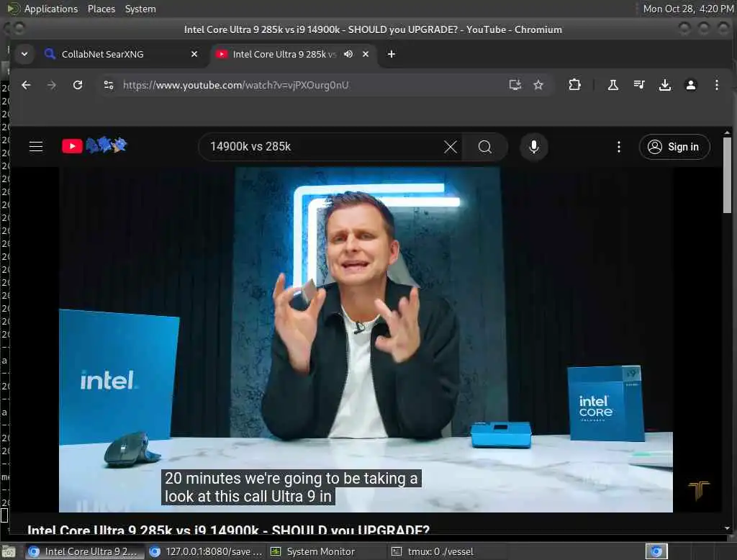Open site information icon in address bar

pos(109,85)
